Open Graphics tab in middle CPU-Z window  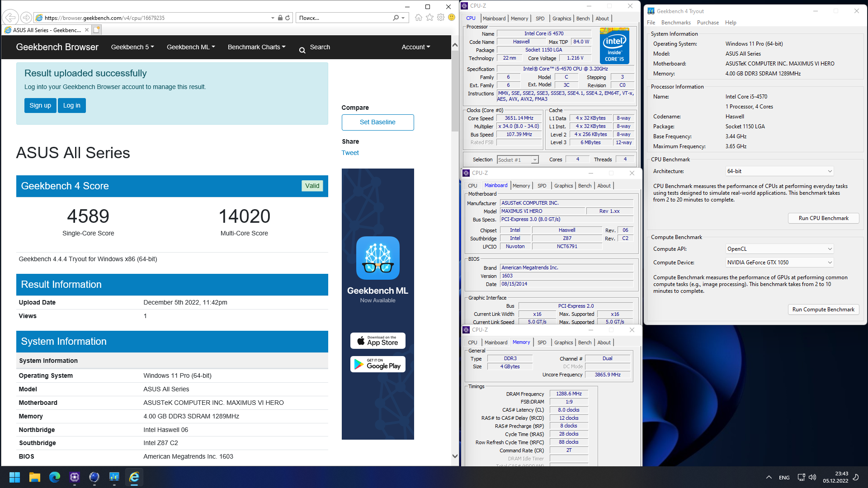[x=563, y=186]
